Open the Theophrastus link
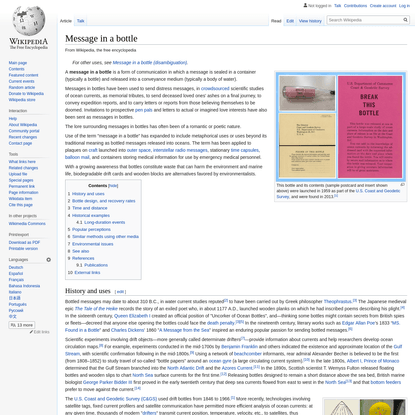 tap(338, 301)
